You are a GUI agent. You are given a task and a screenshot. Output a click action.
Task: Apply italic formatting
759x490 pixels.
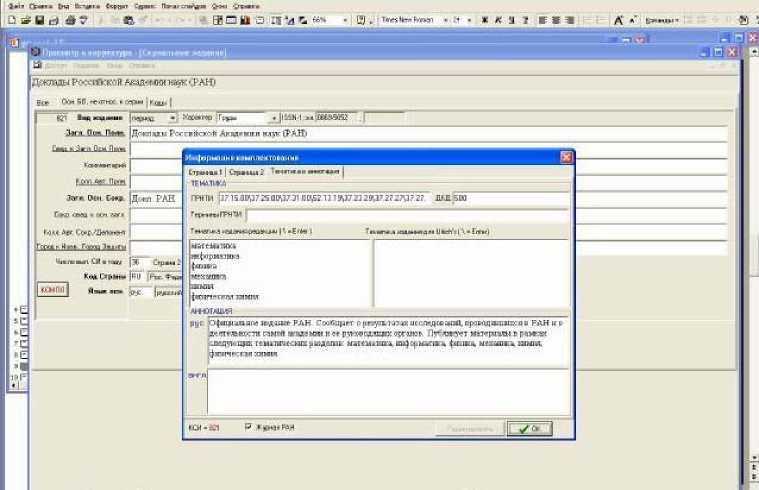[x=498, y=20]
